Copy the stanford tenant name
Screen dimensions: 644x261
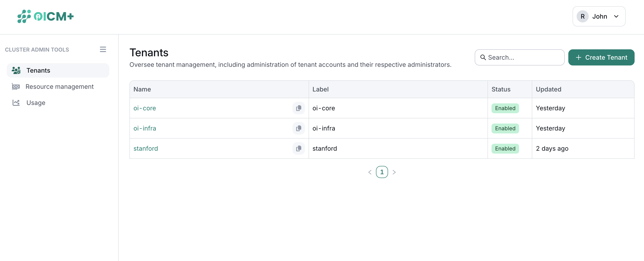298,148
